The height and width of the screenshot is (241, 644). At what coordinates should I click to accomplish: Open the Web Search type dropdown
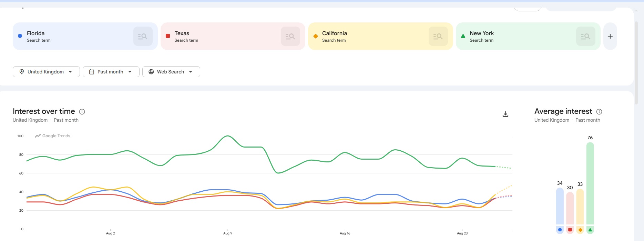(x=171, y=72)
